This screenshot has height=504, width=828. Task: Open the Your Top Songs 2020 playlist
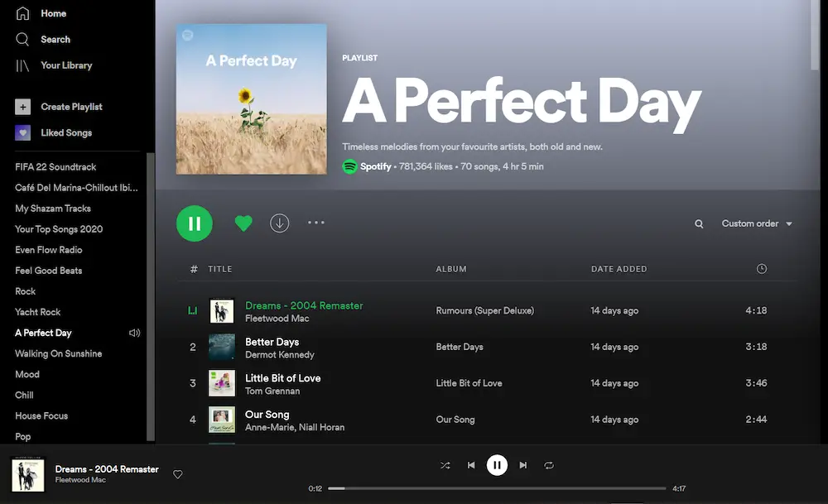pos(59,229)
